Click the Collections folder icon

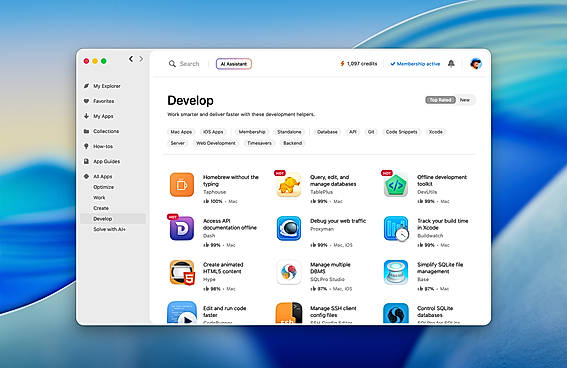tap(86, 131)
